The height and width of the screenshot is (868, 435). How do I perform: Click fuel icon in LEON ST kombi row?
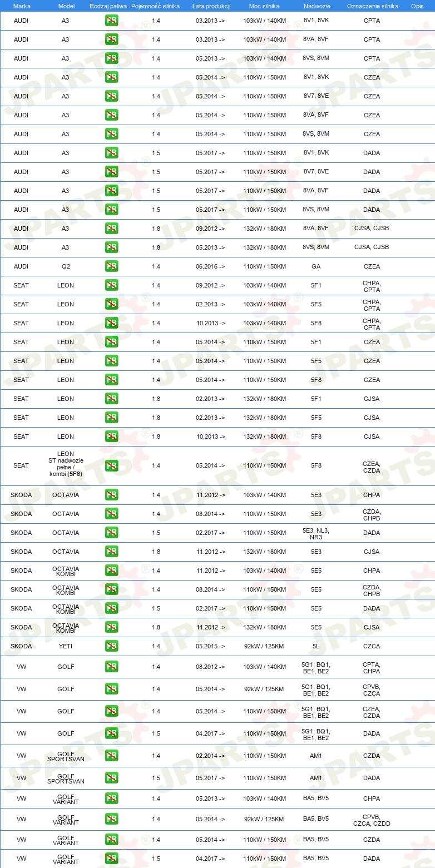pos(111,465)
